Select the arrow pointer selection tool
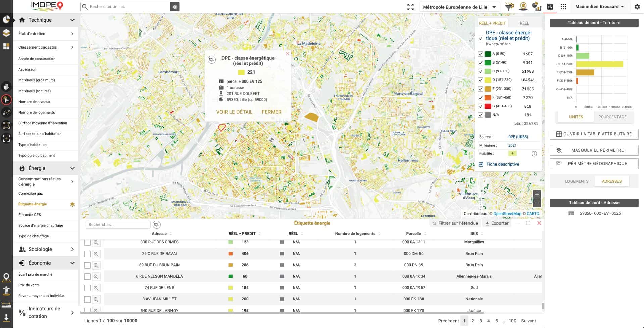644x328 pixels. [x=6, y=100]
